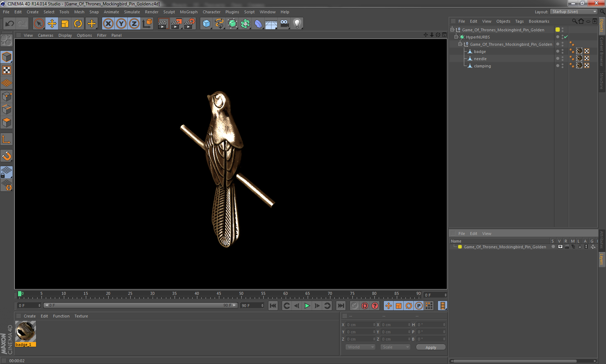Click the Record active objects button
The width and height of the screenshot is (606, 364).
point(355,306)
